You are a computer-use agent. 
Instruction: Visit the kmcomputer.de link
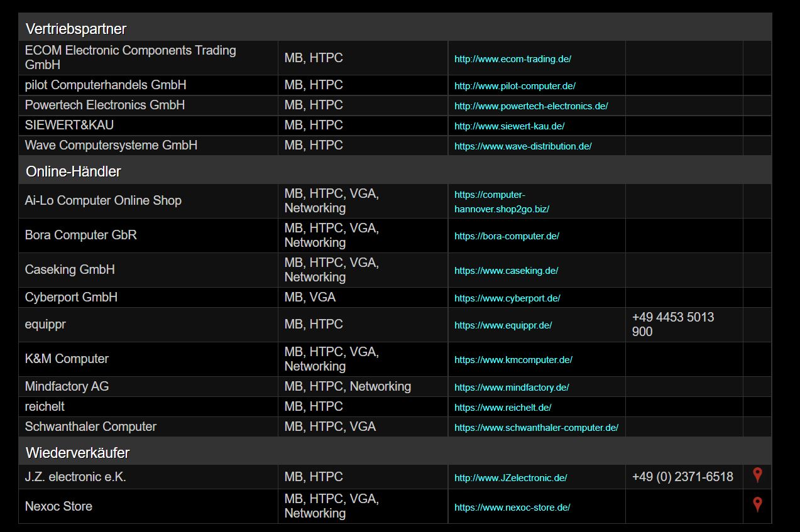(513, 360)
